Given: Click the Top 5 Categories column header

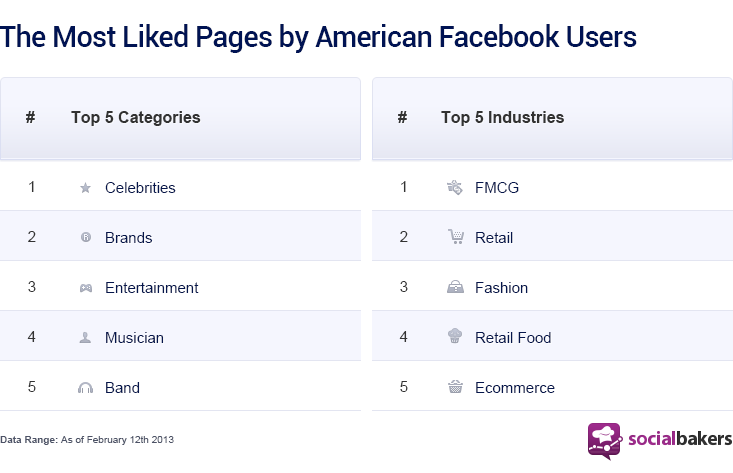Looking at the screenshot, I should [136, 117].
